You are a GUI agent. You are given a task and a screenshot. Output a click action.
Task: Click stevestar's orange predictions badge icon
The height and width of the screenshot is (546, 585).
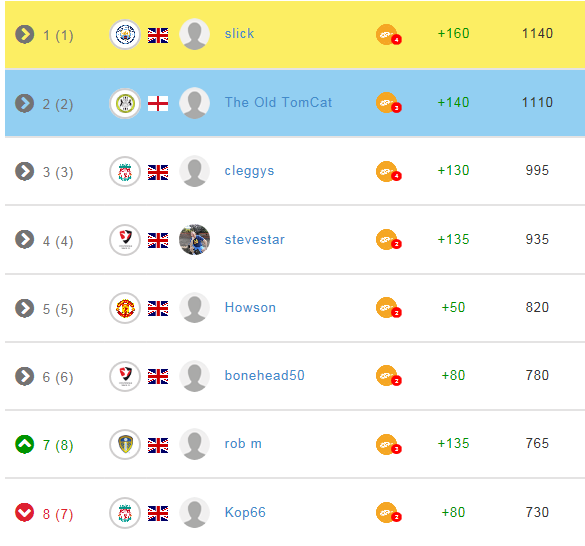point(388,240)
